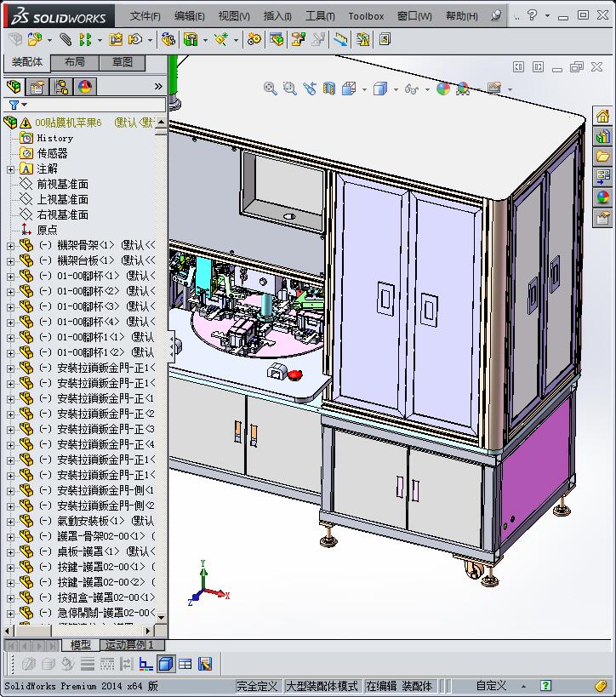Switch to the 运动算例1 tab
The height and width of the screenshot is (697, 616).
coord(133,644)
